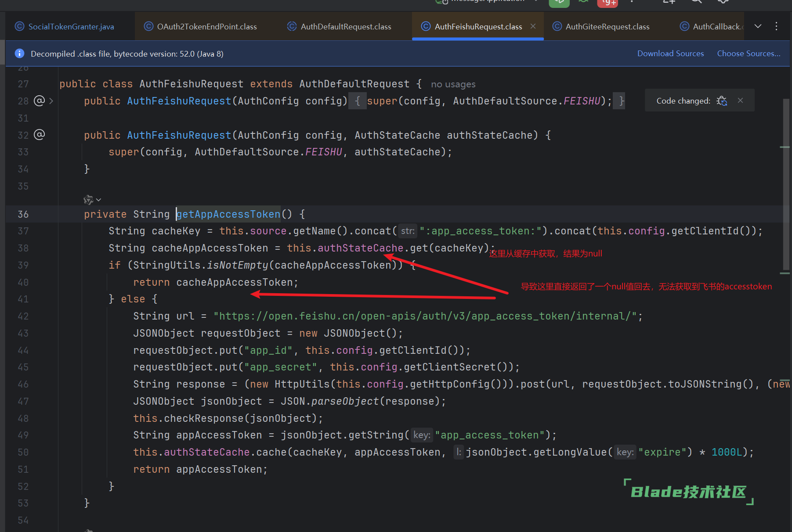Click the "expire" string on line 50
Viewport: 792px width, 532px height.
coord(662,452)
